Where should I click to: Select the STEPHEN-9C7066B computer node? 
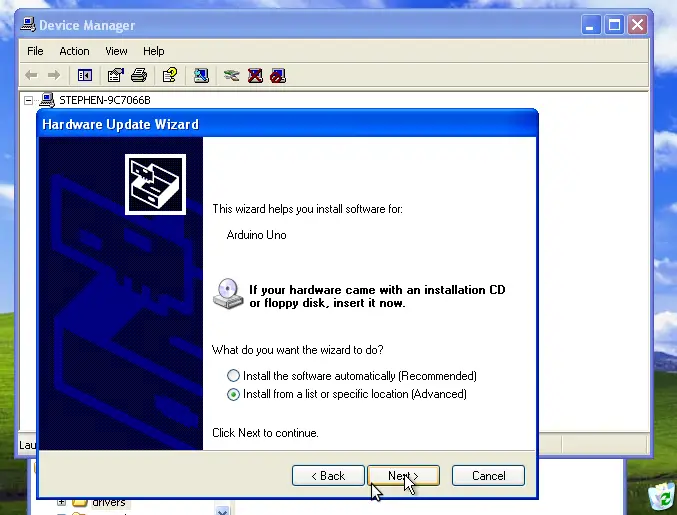tap(105, 100)
